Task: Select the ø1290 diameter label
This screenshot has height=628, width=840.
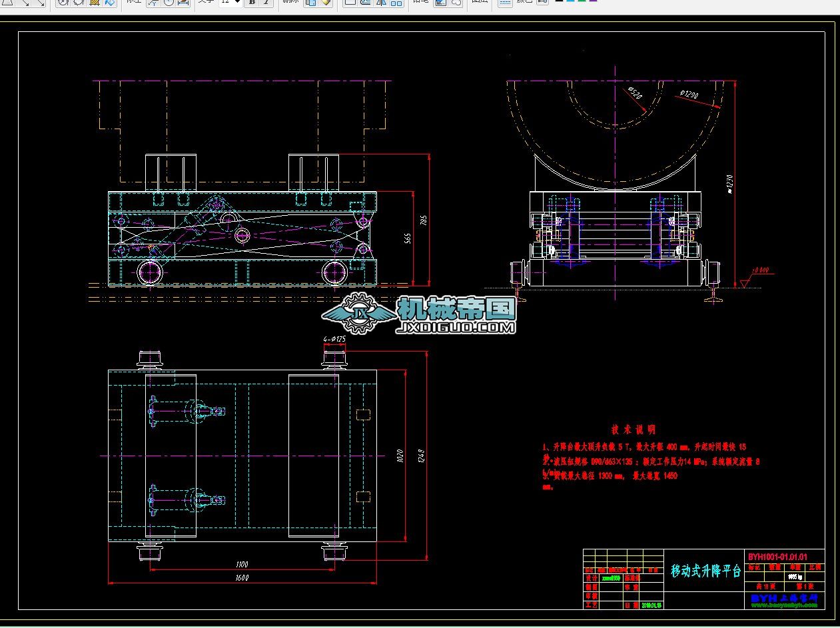Action: click(689, 95)
